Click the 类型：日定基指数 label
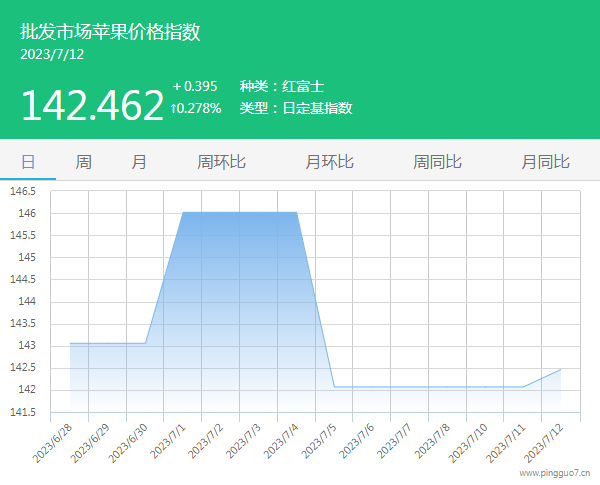Viewport: 600px width, 485px height. 296,108
